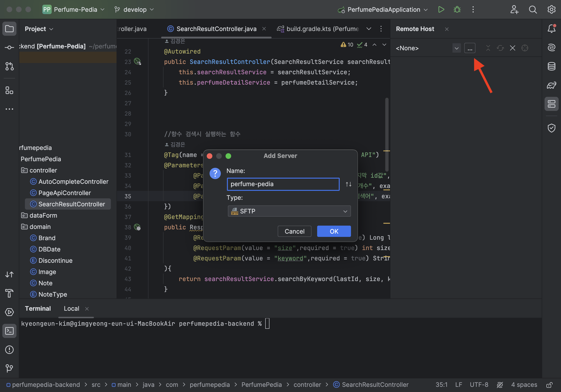This screenshot has width=561, height=392.
Task: Expand the develop branch dropdown
Action: [134, 10]
